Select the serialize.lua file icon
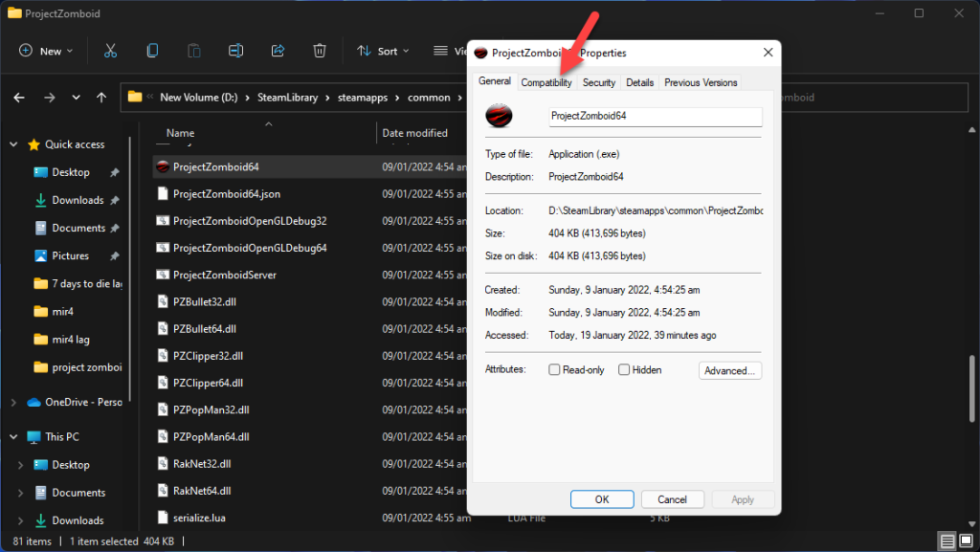Viewport: 980px width, 552px height. point(163,518)
